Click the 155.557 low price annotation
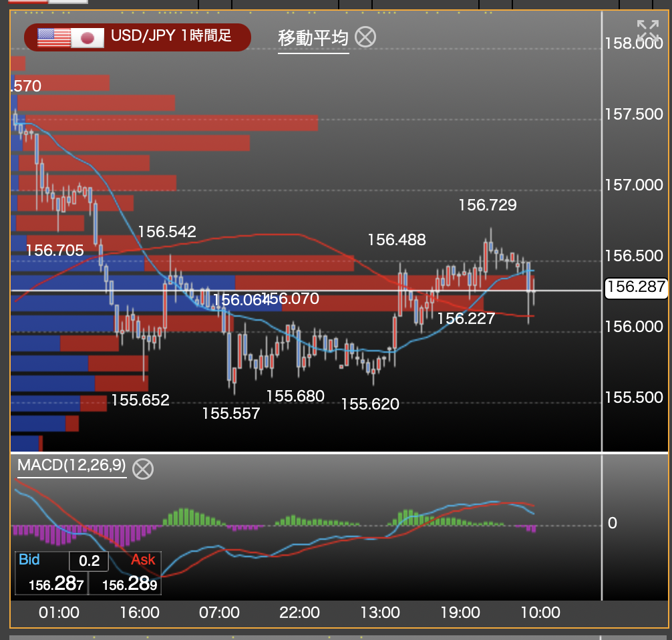 click(230, 414)
